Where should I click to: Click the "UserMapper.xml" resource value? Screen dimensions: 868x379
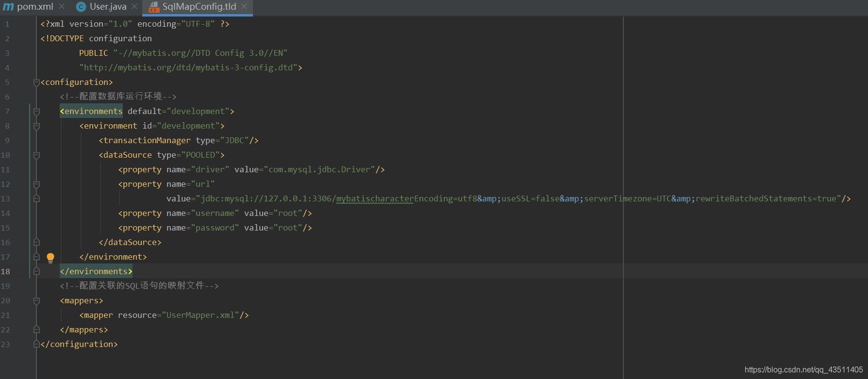pyautogui.click(x=200, y=315)
